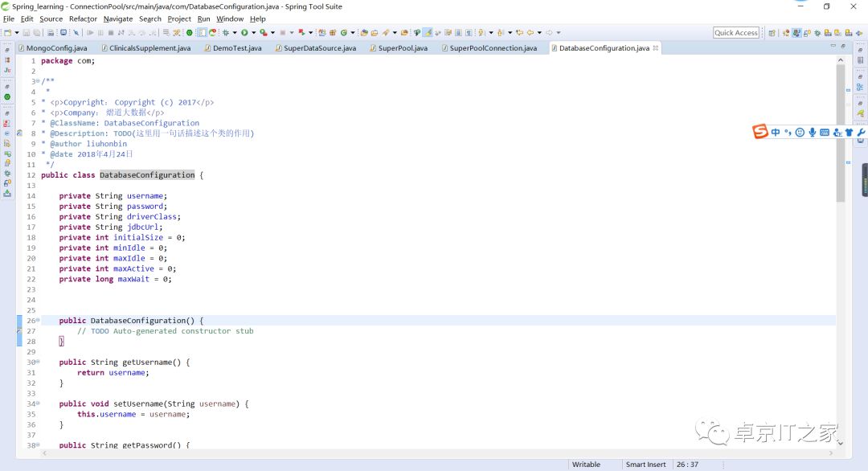
Task: Switch to the DemoTest.java tab
Action: coord(232,48)
